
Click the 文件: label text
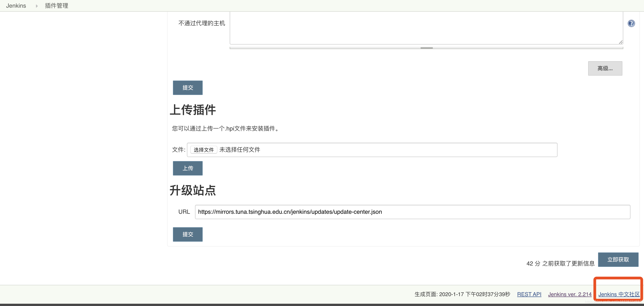(179, 150)
